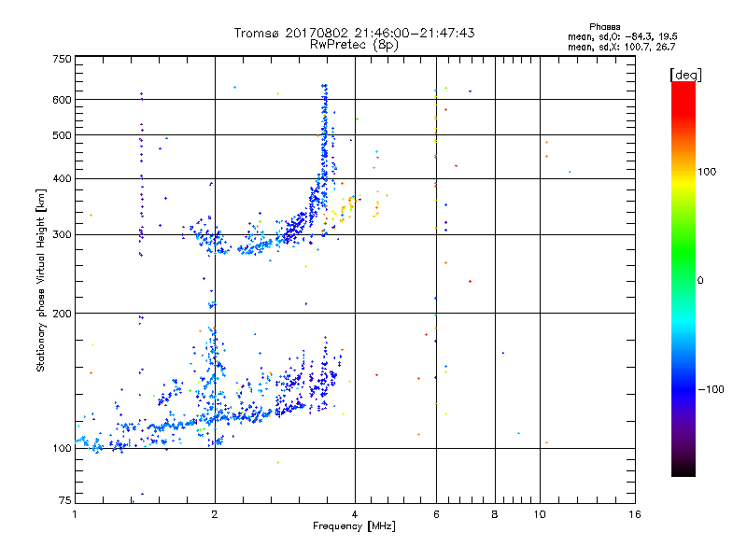
Task: Click the 'RwPretec (8p)' subtitle
Action: [x=354, y=45]
